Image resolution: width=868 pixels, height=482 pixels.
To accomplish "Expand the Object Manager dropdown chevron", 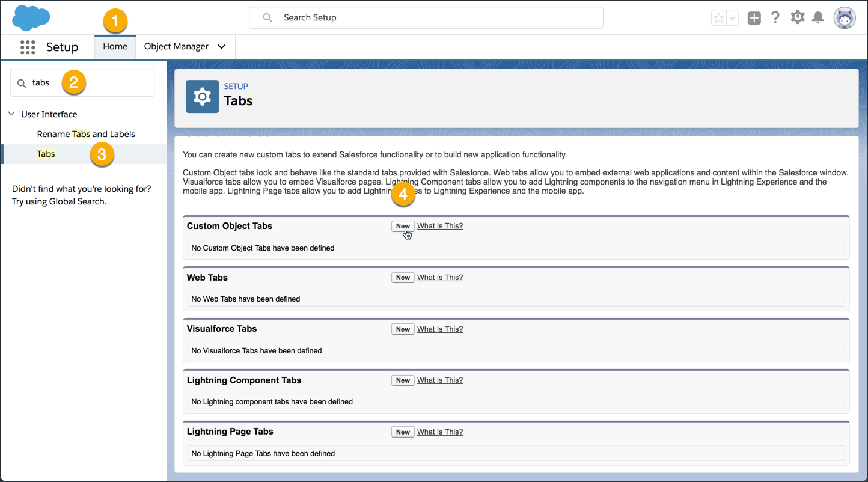I will (221, 47).
